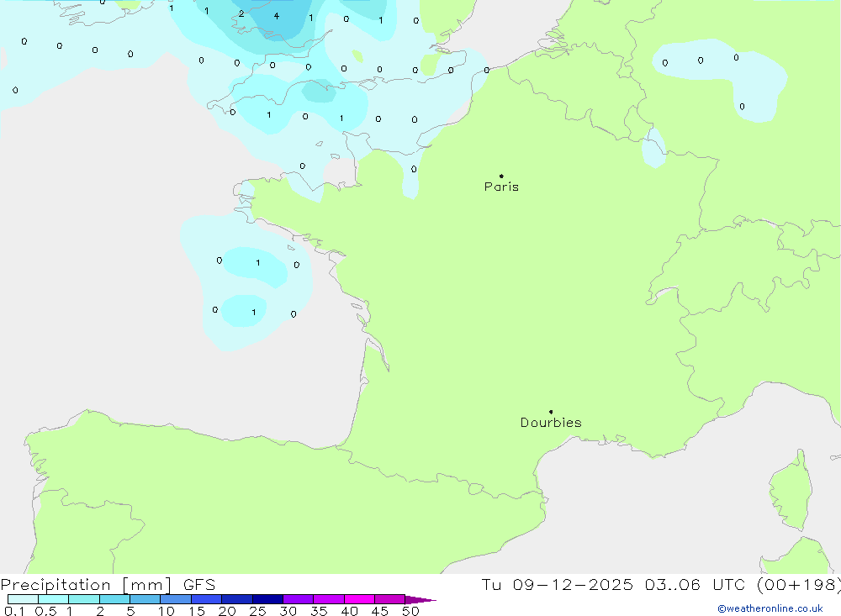Click the Paris location dot marker
This screenshot has height=616, width=841.
501,176
